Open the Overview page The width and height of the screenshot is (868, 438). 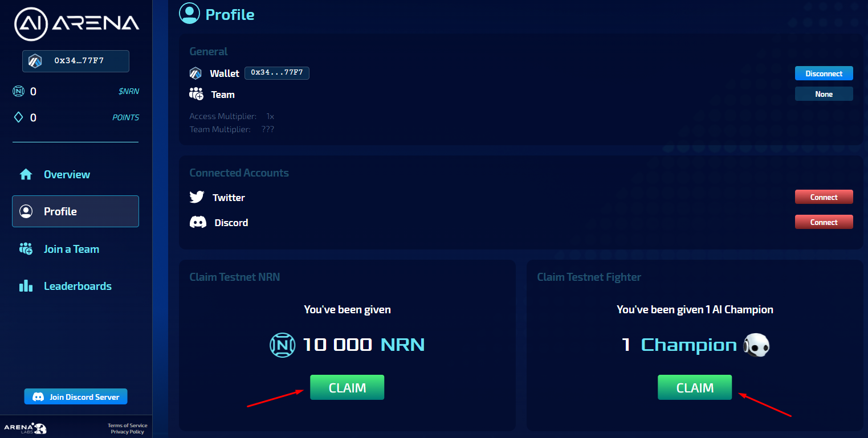pos(75,174)
